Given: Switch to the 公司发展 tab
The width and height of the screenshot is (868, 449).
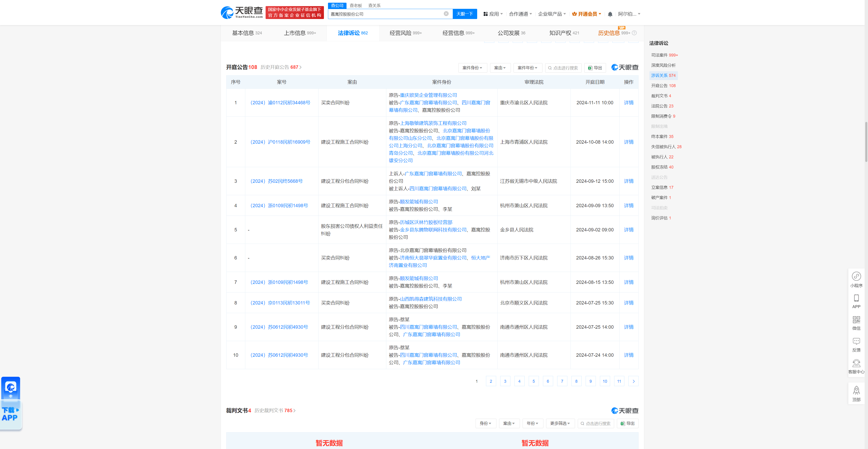Looking at the screenshot, I should click(x=512, y=33).
